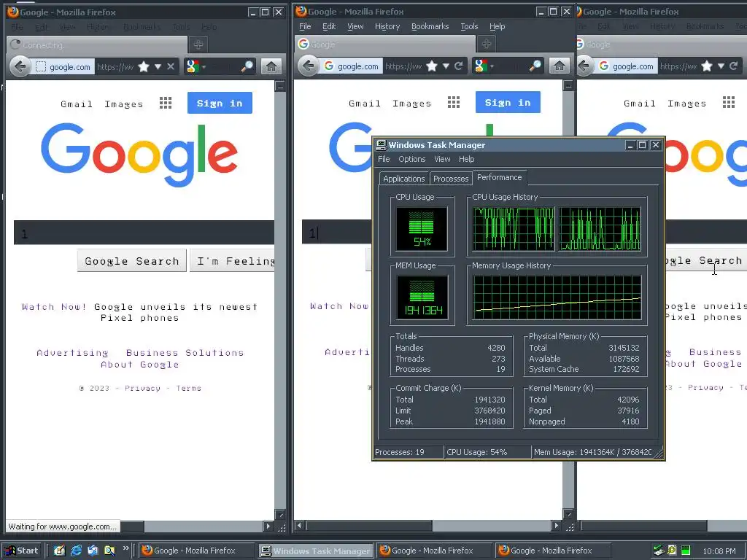Switch to the Applications tab in Task Manager
The image size is (747, 560).
[x=404, y=179]
